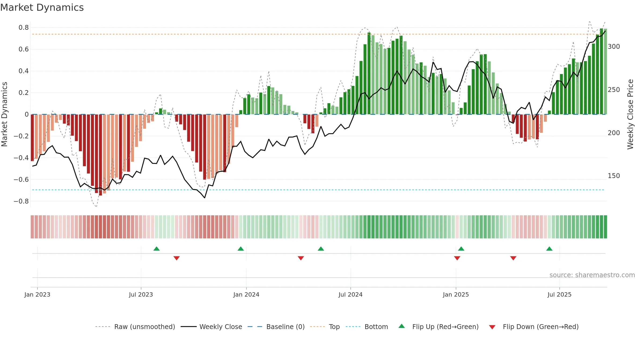
Task: Click the 150 right axis price label
Action: pyautogui.click(x=614, y=176)
